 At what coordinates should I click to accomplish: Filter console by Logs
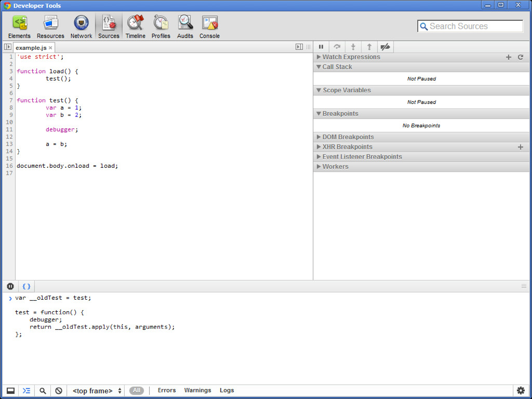(227, 391)
